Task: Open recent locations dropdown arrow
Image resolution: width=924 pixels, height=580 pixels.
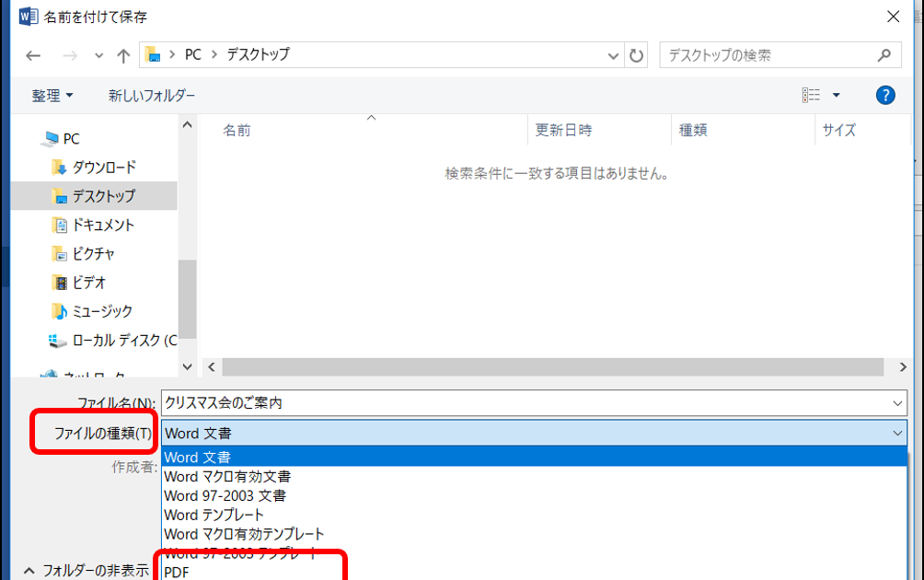Action: (98, 55)
